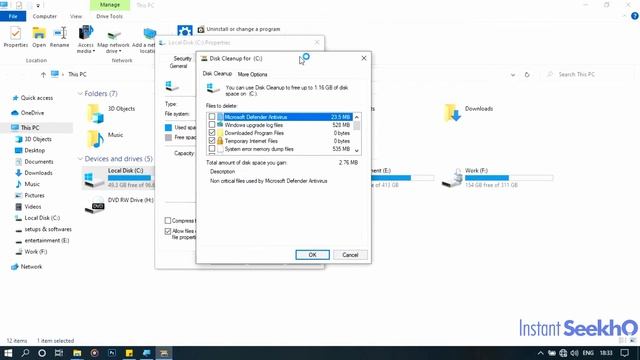
Task: Select Disk Cleanup tab
Action: [x=217, y=74]
